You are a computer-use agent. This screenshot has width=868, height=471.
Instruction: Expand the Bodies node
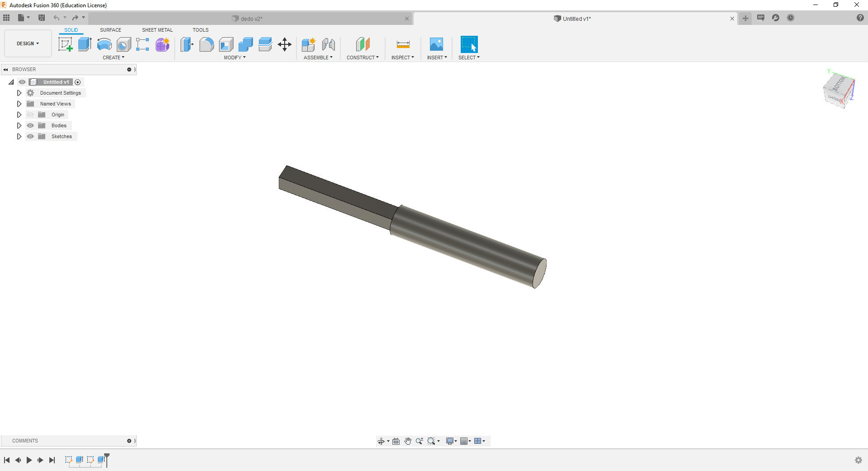point(19,125)
